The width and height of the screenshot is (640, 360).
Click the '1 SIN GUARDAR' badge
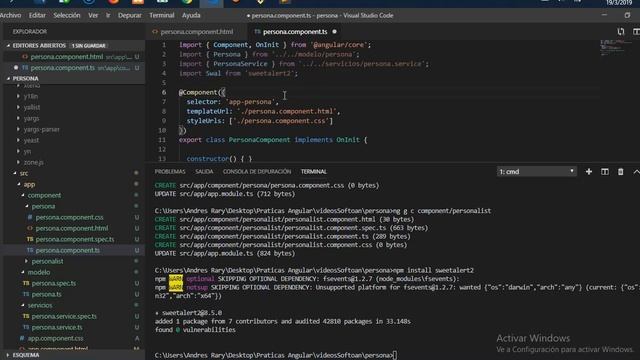tap(89, 46)
